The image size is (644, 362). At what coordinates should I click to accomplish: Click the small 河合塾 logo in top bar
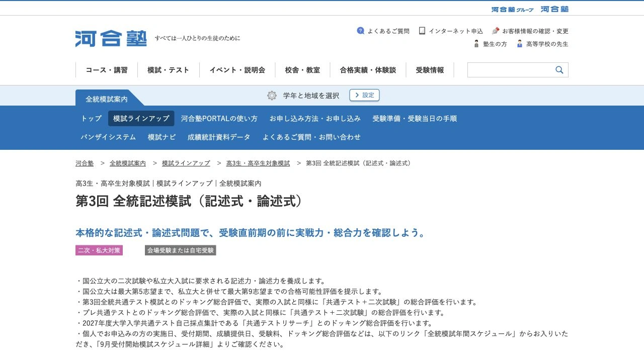(x=554, y=9)
